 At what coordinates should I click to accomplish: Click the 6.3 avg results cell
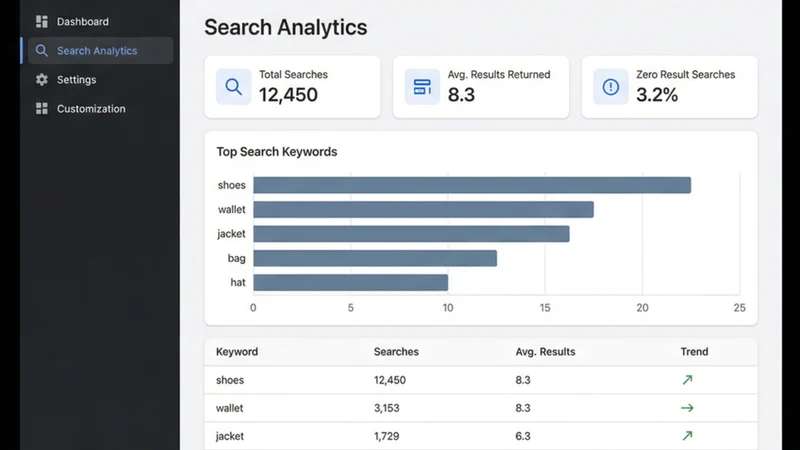(x=523, y=436)
